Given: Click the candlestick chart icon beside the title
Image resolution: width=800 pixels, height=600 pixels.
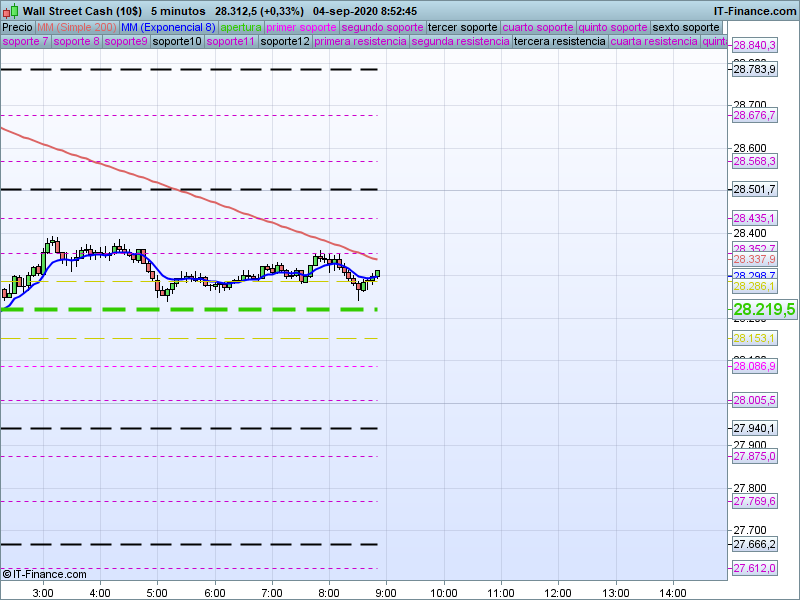Looking at the screenshot, I should (x=10, y=10).
